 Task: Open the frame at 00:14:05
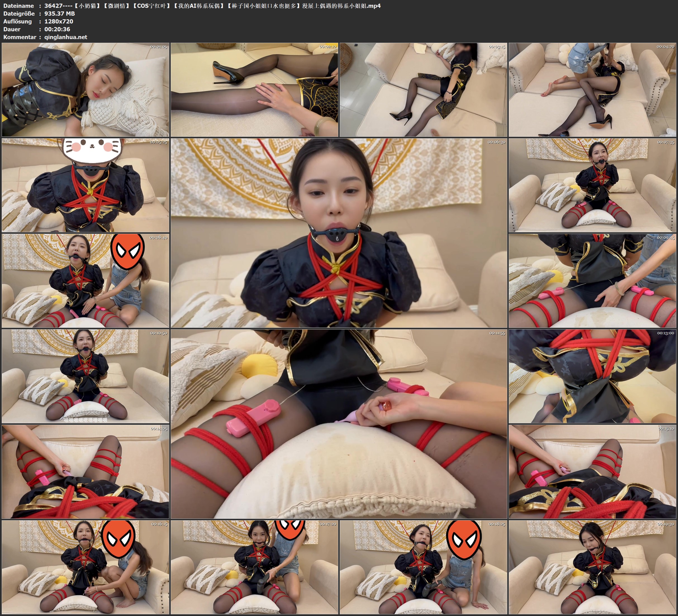point(85,472)
